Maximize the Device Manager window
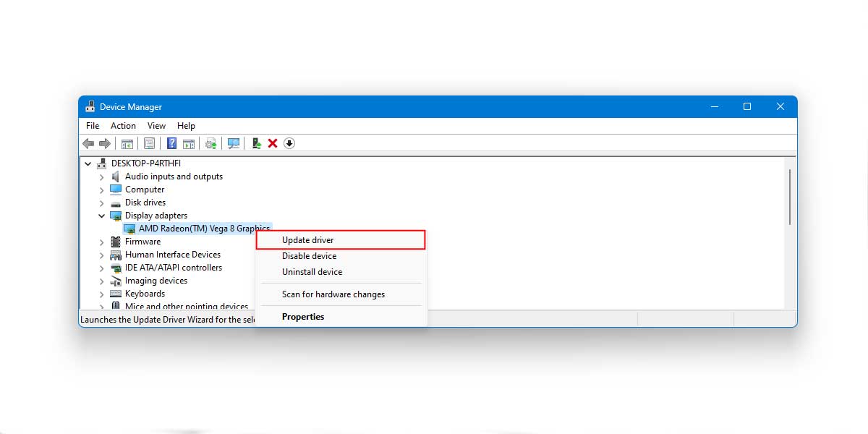 point(747,106)
